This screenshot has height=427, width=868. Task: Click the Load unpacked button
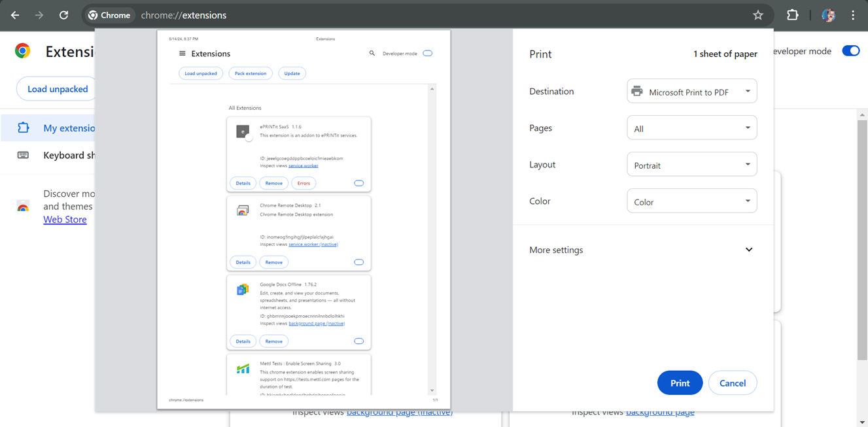point(58,88)
